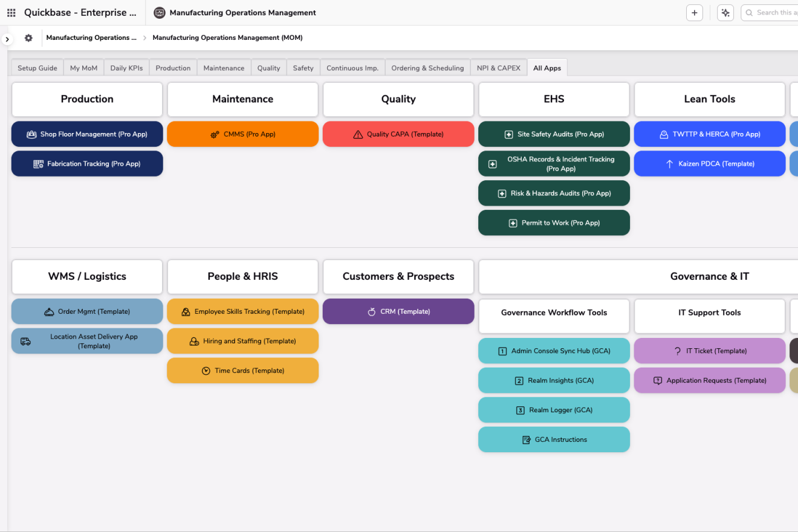Viewport: 798px width, 532px height.
Task: Click the delivery truck icon
Action: pos(25,342)
